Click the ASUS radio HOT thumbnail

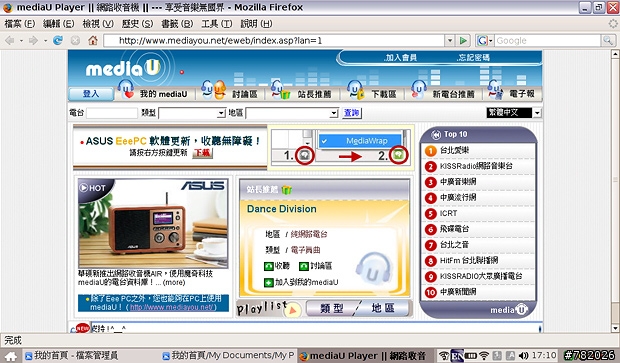coord(153,223)
